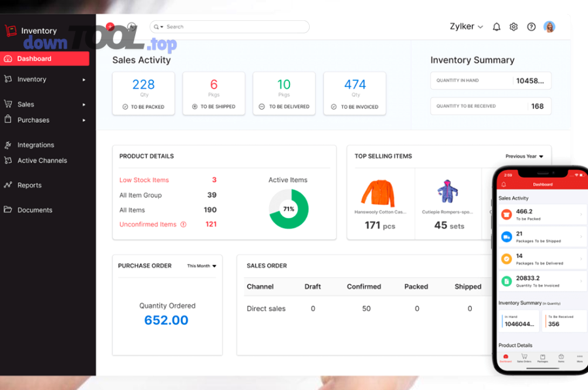Click the Zoho Inventory logo icon
Image resolution: width=588 pixels, height=390 pixels.
coord(10,31)
